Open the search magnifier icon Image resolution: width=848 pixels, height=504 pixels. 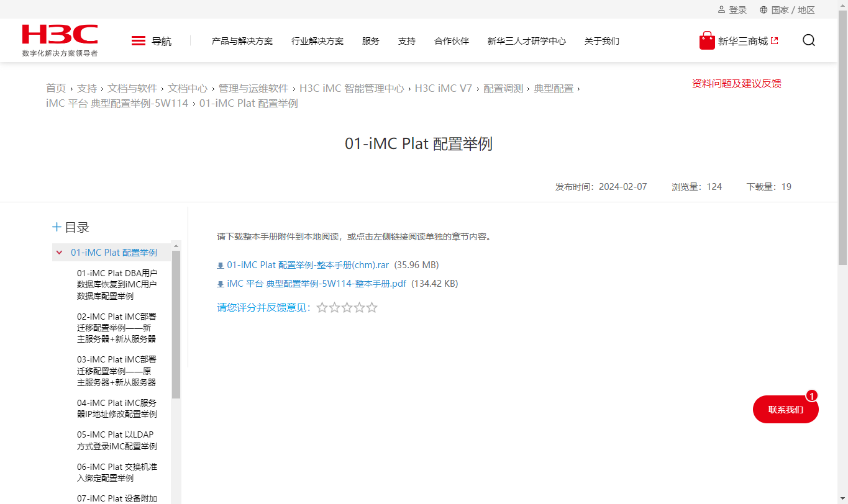tap(809, 41)
